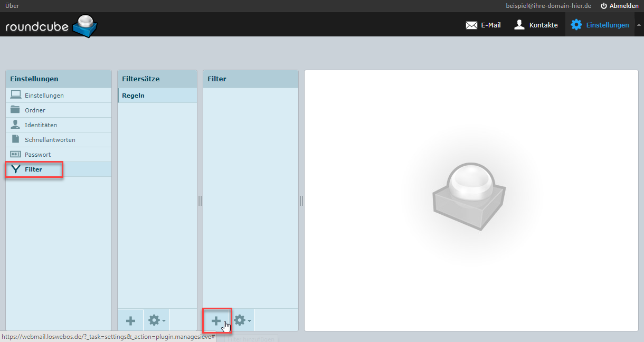The image size is (644, 342).
Task: Click splitter between Filter list and preview
Action: [x=301, y=201]
